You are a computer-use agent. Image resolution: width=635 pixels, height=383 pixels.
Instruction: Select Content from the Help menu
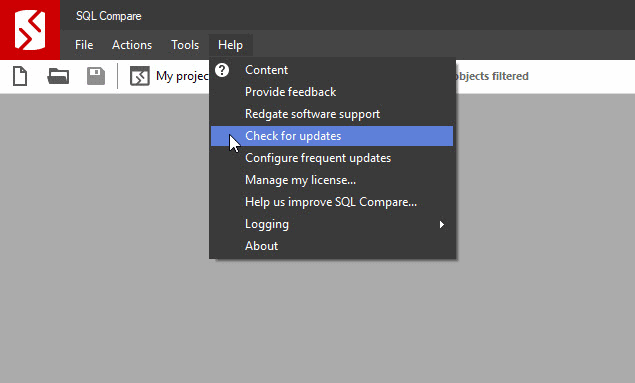tap(332, 70)
